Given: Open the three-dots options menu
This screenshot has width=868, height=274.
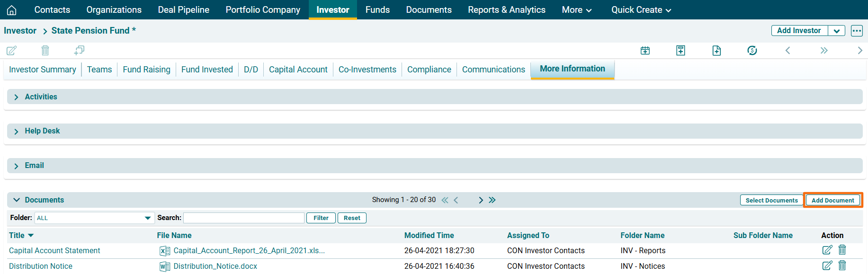Looking at the screenshot, I should pyautogui.click(x=857, y=31).
